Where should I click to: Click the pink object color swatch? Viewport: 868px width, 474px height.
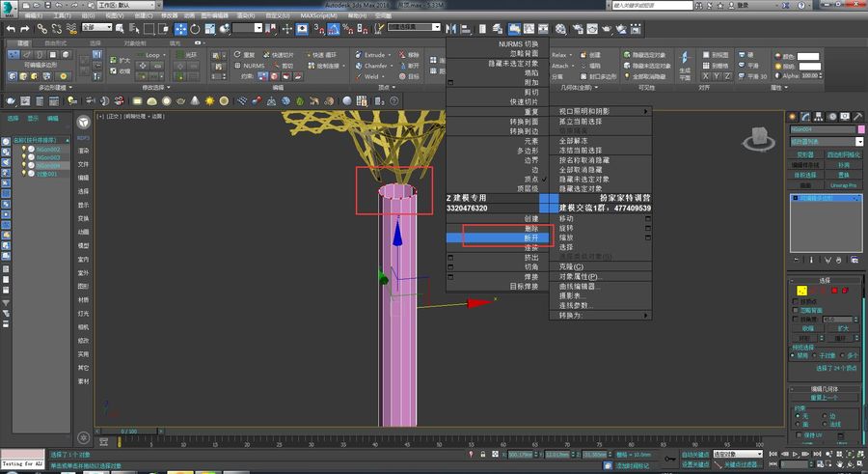861,129
